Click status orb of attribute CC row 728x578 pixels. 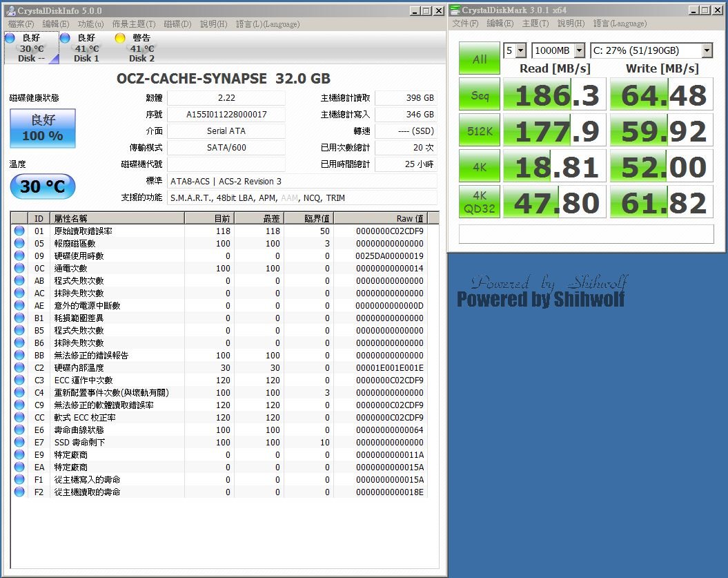tap(19, 417)
